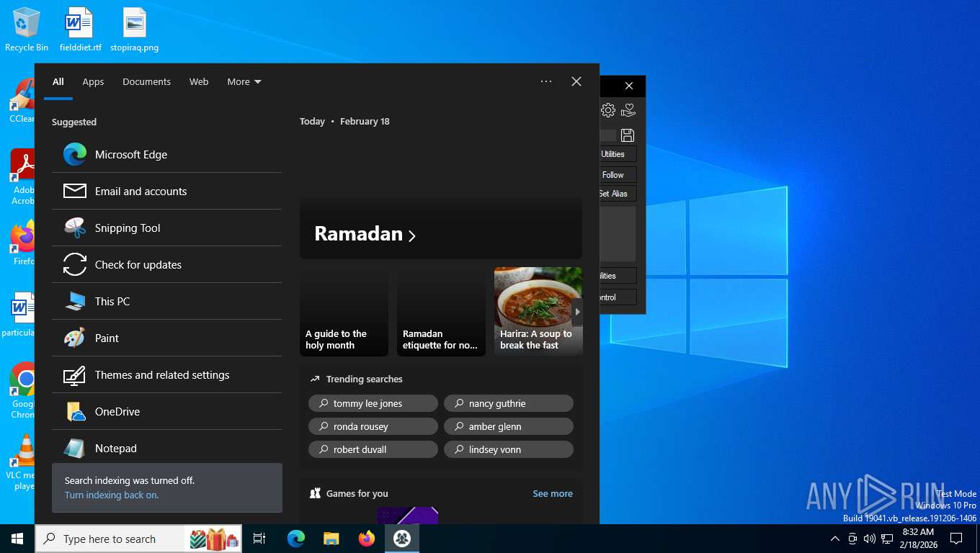This screenshot has height=553, width=980.
Task: Switch to the Apps search tab
Action: [x=93, y=82]
